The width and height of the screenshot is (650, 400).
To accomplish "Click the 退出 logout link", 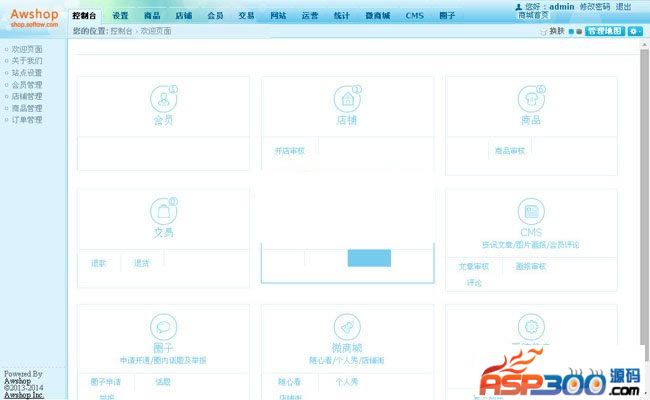I will pyautogui.click(x=623, y=7).
